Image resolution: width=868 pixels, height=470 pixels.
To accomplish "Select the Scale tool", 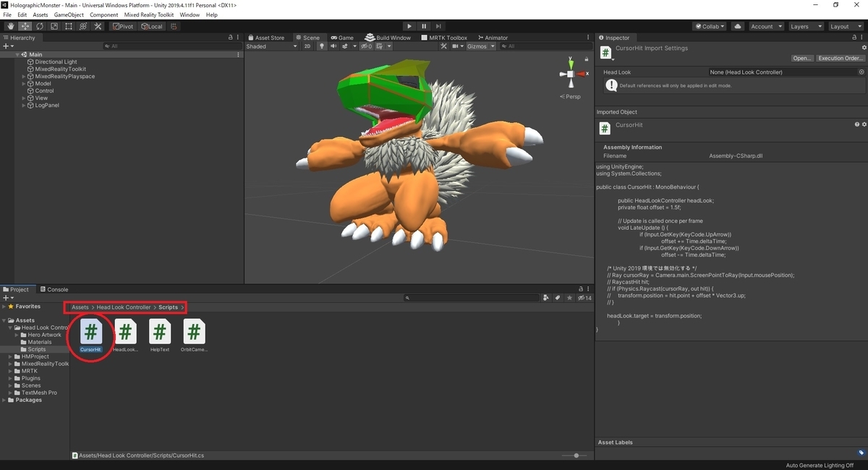I will 54,26.
